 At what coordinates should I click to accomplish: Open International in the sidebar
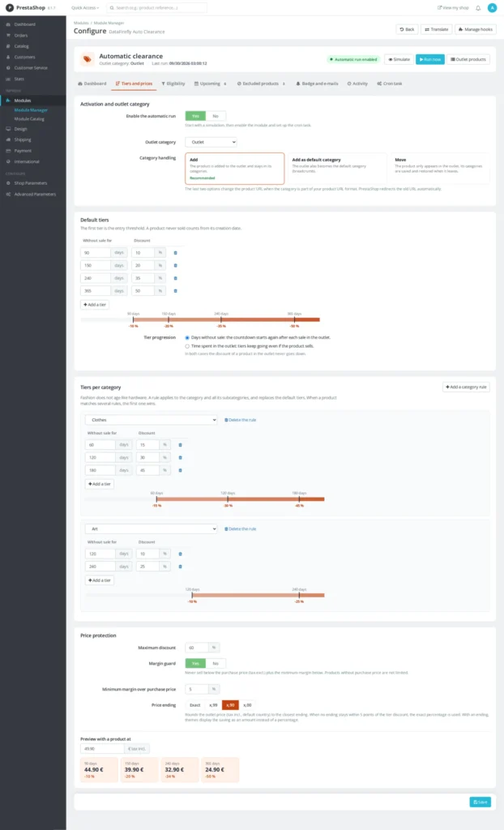point(27,161)
